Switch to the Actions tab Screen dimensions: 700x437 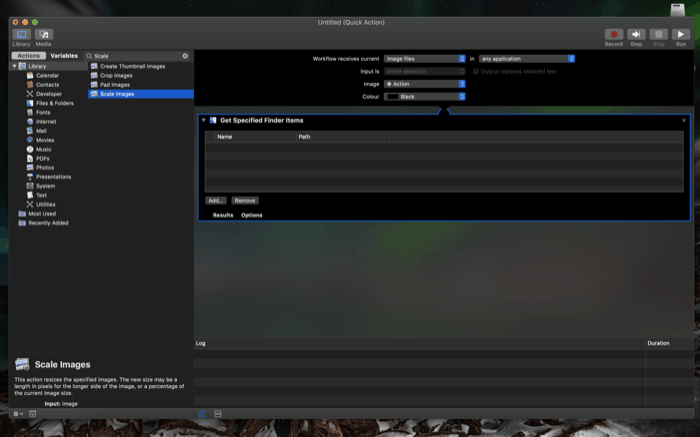click(x=29, y=56)
